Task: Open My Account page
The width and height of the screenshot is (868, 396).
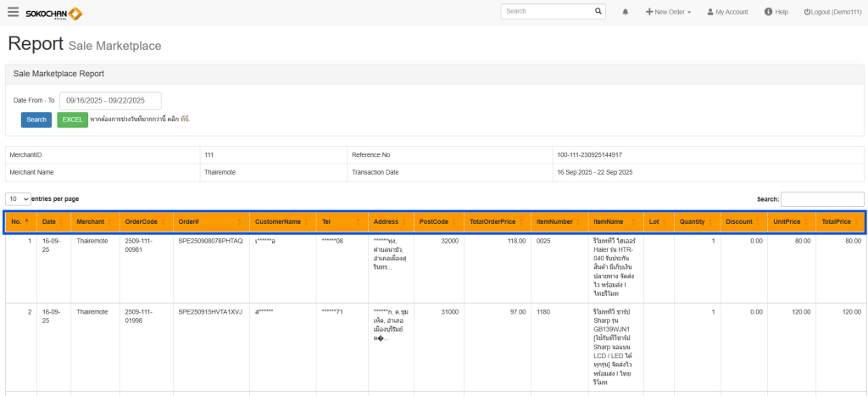Action: (x=727, y=12)
